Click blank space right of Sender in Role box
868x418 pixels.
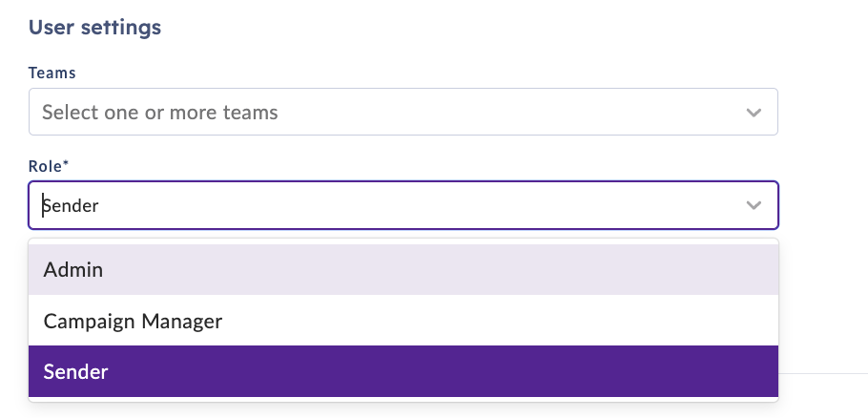tap(421, 205)
